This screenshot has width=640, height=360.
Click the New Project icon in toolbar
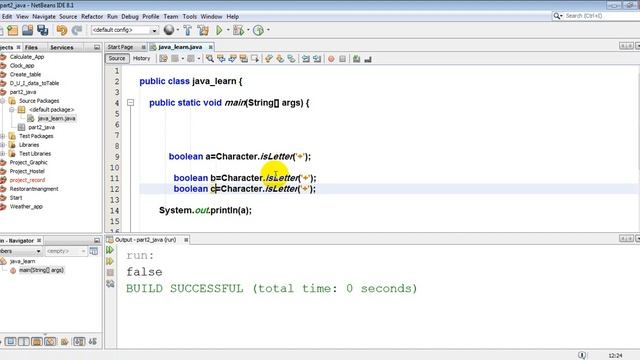click(x=13, y=30)
